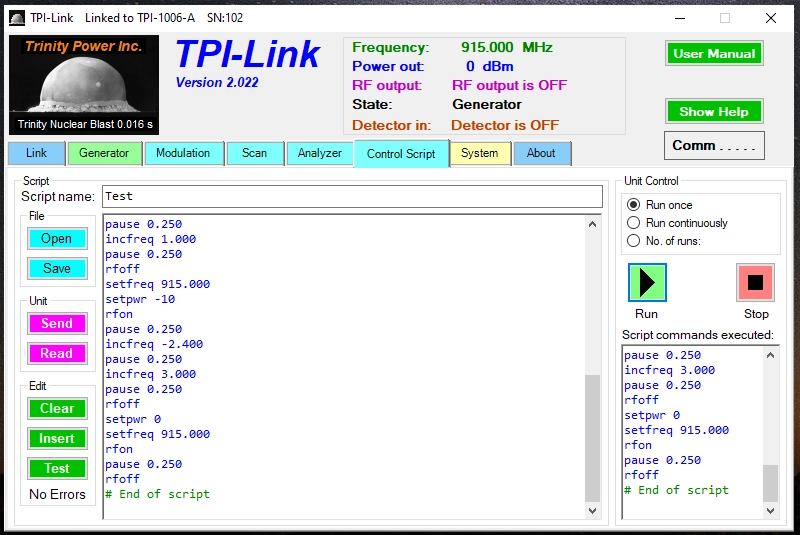This screenshot has height=535, width=800.
Task: Click the Insert edit button
Action: pyautogui.click(x=57, y=438)
